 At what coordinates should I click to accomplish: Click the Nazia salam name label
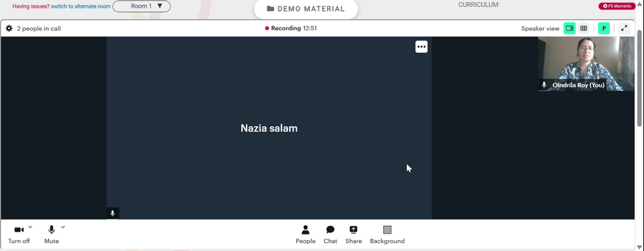[269, 128]
